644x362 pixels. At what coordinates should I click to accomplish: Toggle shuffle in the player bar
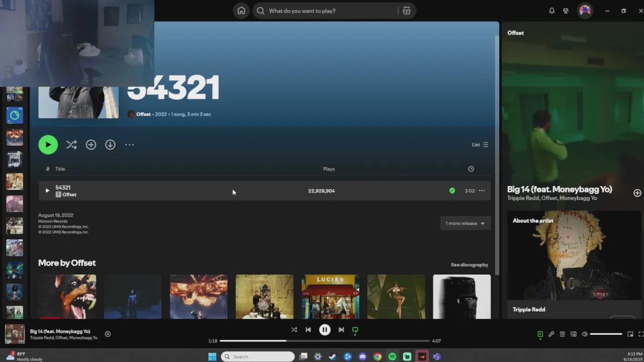pyautogui.click(x=294, y=330)
